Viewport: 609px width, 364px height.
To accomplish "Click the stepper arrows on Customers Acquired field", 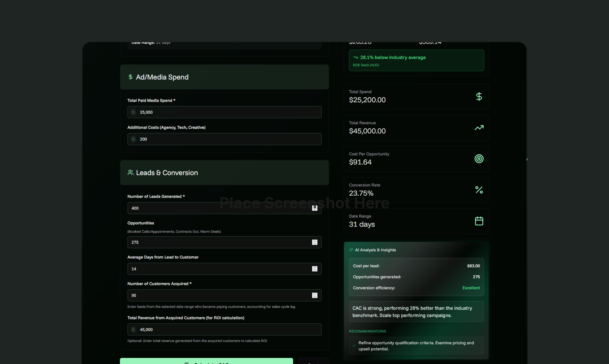I will [x=315, y=295].
